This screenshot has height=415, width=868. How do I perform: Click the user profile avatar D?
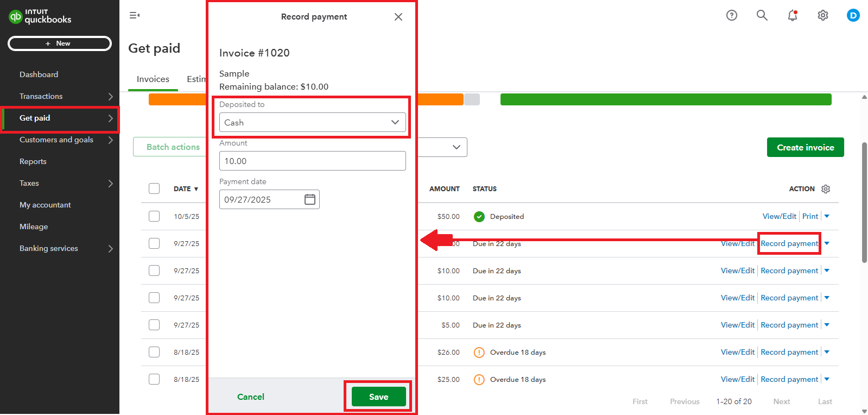(x=853, y=16)
